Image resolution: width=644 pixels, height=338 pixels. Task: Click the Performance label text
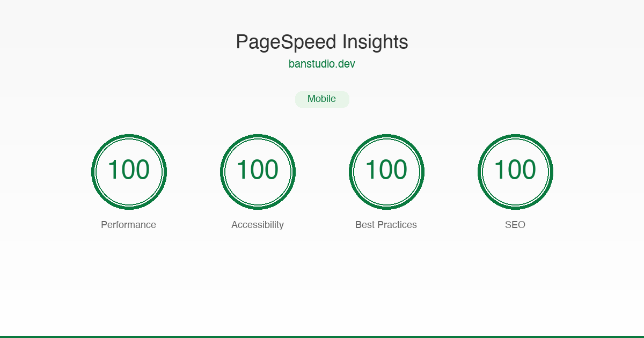click(x=129, y=225)
